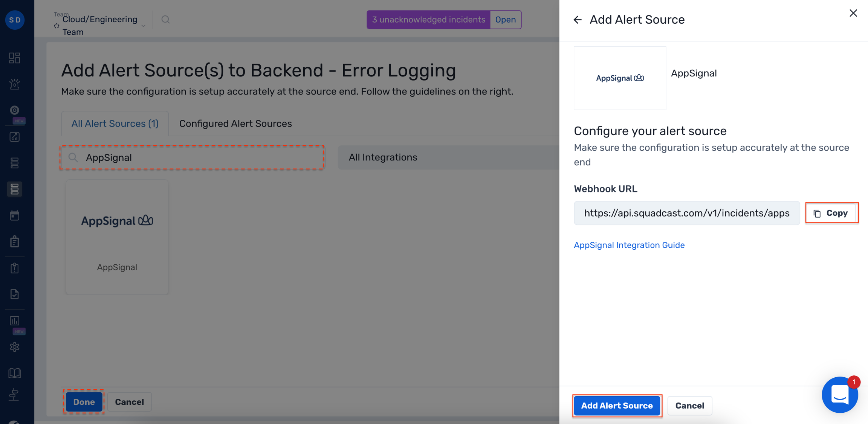Open the calendar schedules sidebar icon
This screenshot has height=424, width=868.
15,215
